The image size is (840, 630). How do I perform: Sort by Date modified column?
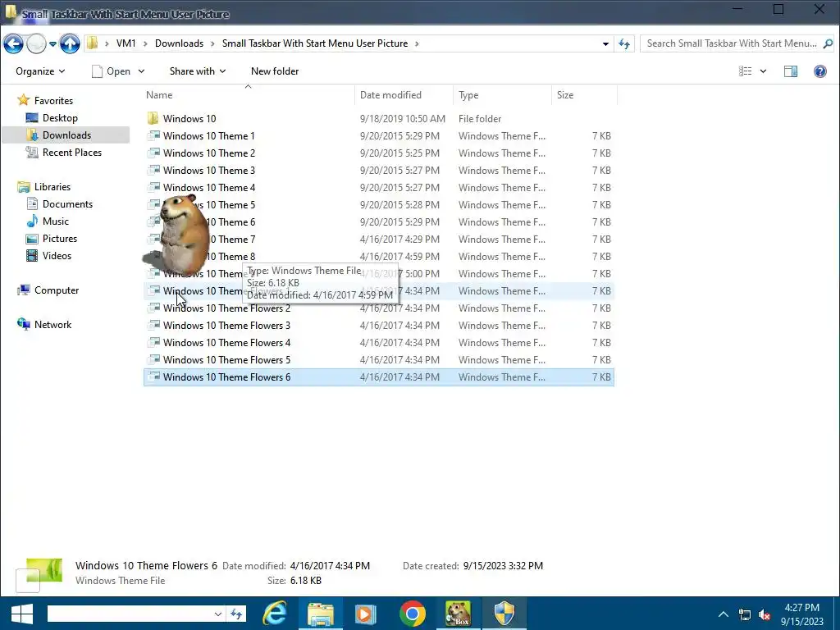coord(390,95)
